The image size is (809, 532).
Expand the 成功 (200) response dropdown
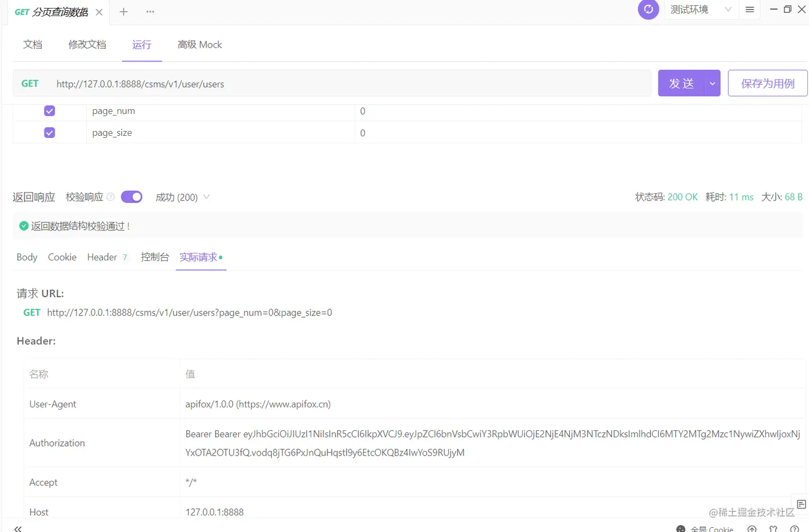[182, 197]
